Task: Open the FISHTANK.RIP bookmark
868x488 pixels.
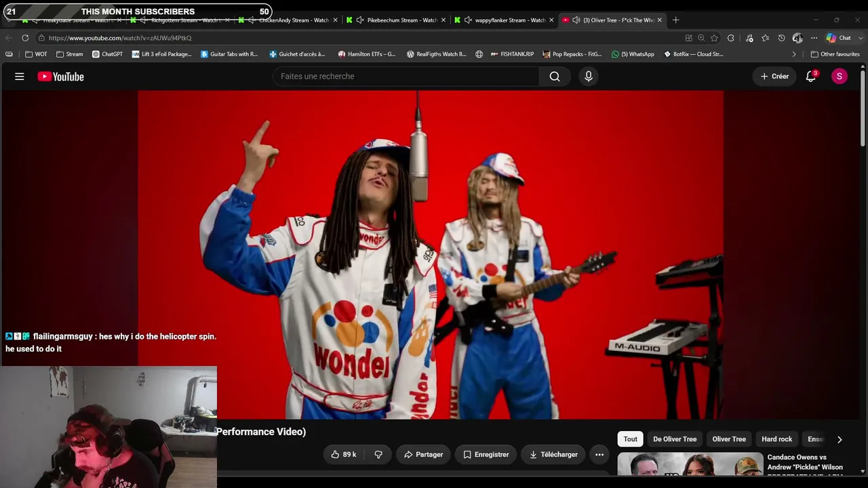Action: point(511,54)
